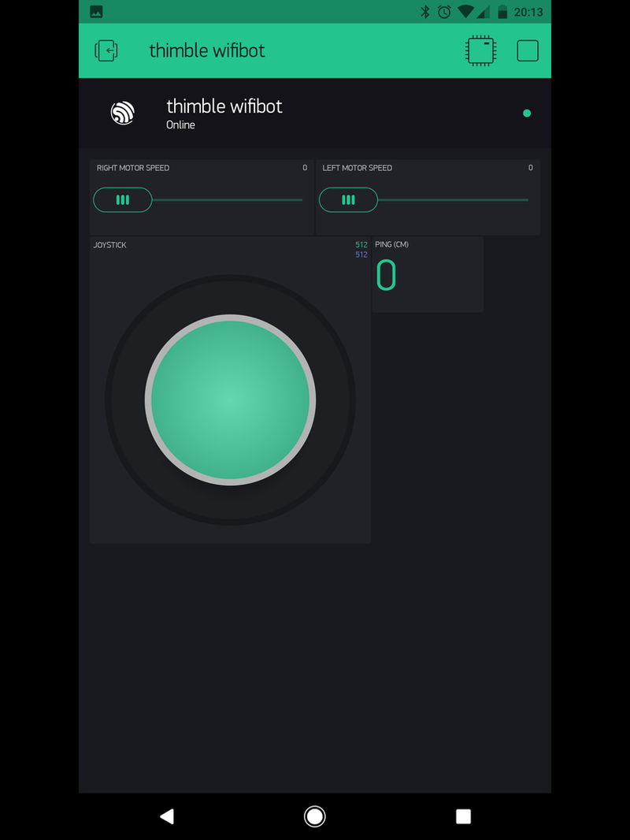The image size is (630, 840).
Task: Tap the ESP device logo icon
Action: [x=123, y=113]
